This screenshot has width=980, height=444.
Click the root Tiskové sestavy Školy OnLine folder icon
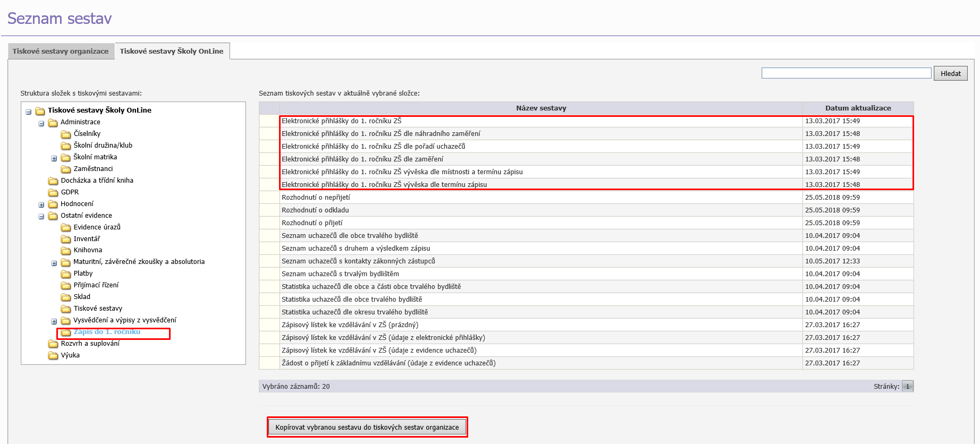(x=40, y=110)
